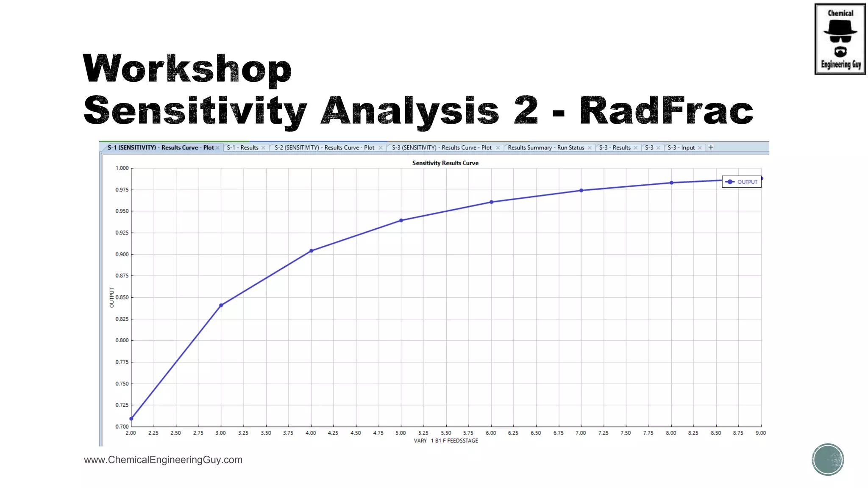This screenshot has width=868, height=488.
Task: Switch to Results Summary - Run Status tab
Action: tap(546, 148)
